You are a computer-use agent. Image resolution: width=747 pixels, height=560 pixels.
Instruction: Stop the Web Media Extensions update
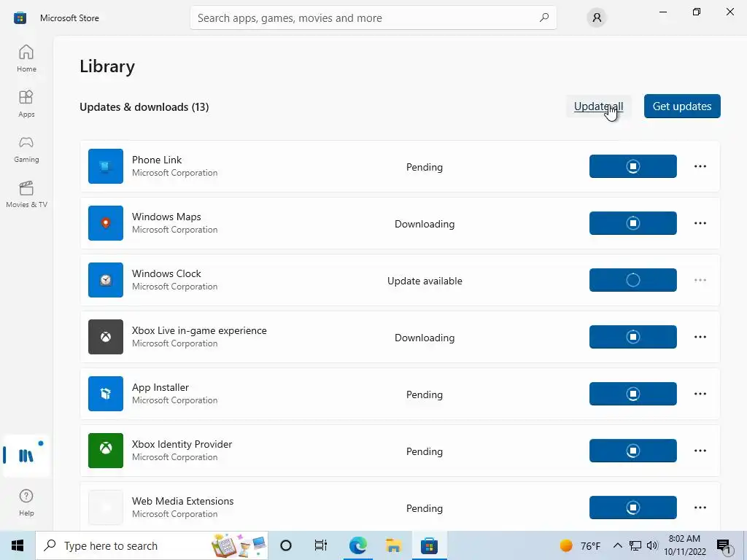tap(632, 507)
